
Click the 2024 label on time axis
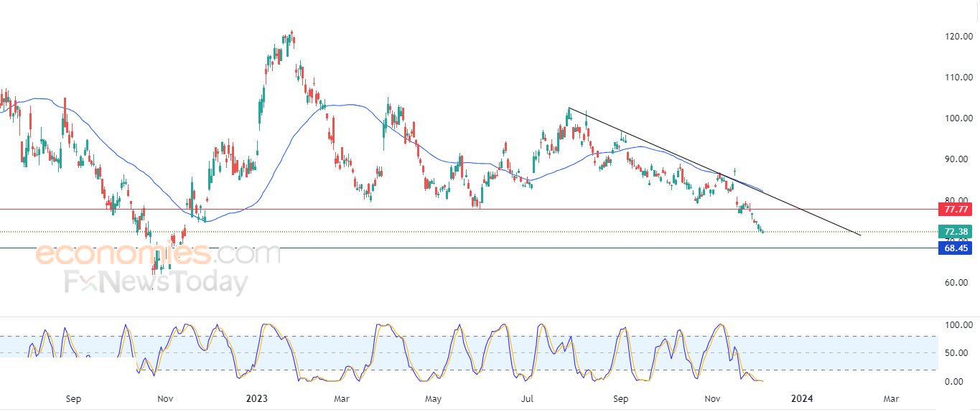coord(802,398)
